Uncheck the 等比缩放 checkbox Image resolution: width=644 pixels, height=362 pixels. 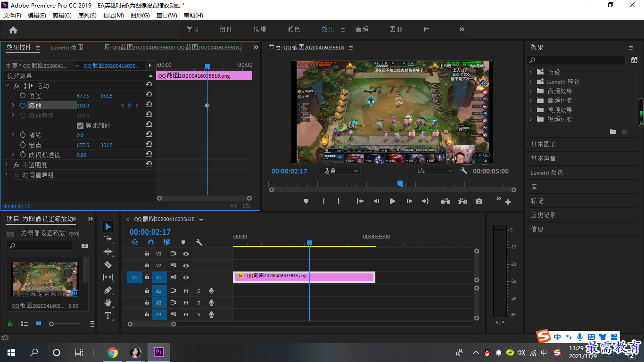80,125
